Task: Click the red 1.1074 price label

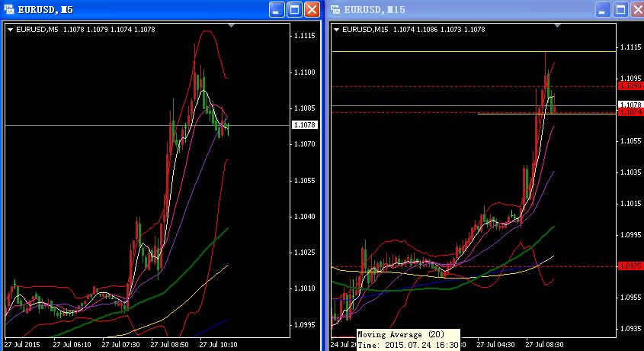Action: pyautogui.click(x=631, y=112)
